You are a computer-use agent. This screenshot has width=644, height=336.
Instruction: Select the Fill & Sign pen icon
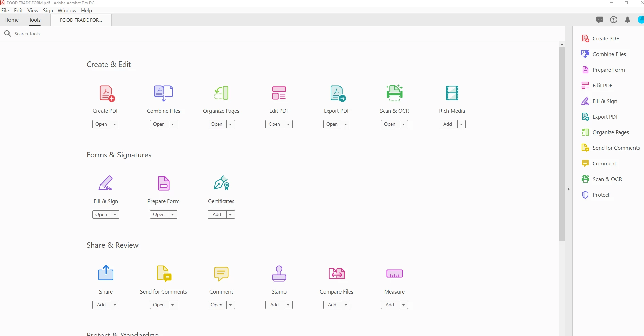106,183
